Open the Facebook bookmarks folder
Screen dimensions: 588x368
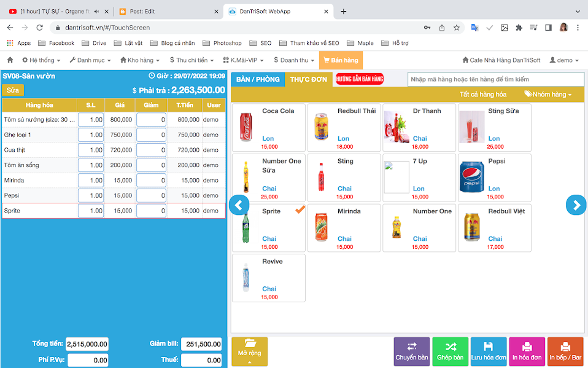click(x=56, y=43)
